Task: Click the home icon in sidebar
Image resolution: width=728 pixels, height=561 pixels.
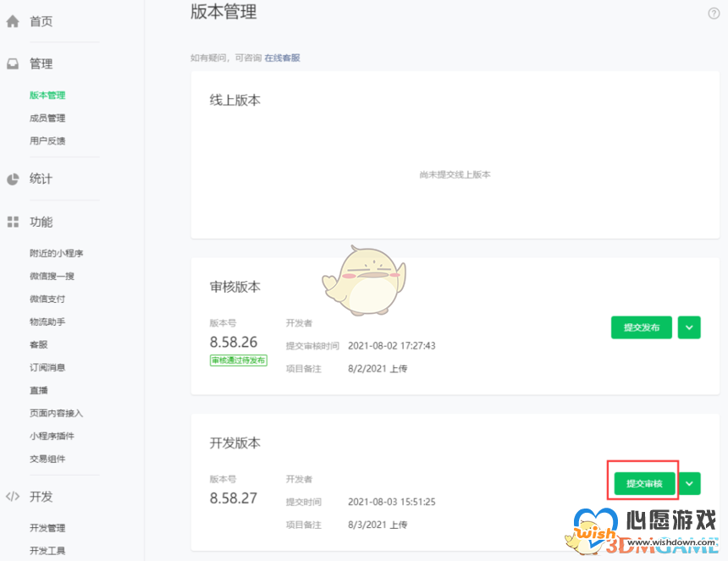Action: [13, 21]
